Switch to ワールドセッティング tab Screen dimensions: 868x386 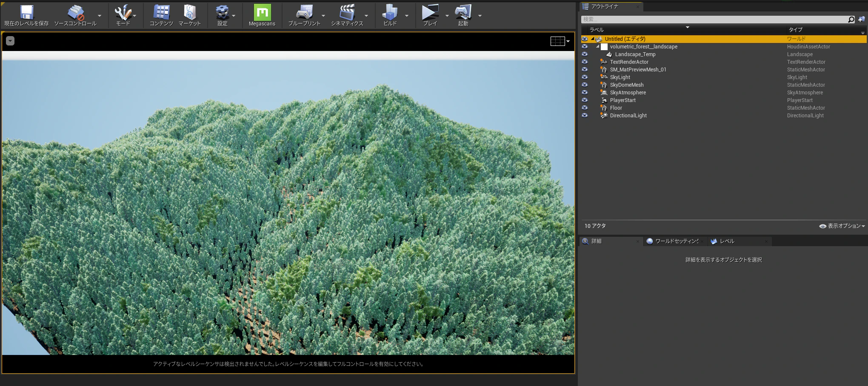(677, 241)
